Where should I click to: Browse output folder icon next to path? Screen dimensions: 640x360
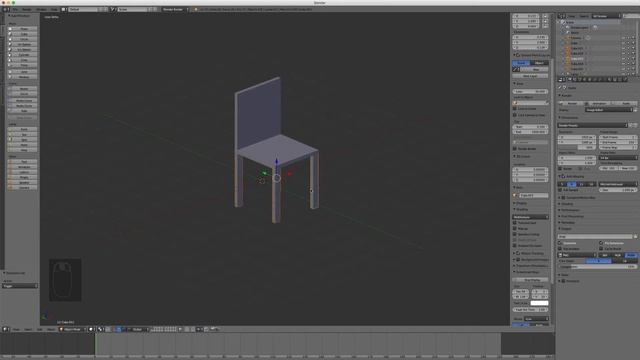pyautogui.click(x=635, y=237)
